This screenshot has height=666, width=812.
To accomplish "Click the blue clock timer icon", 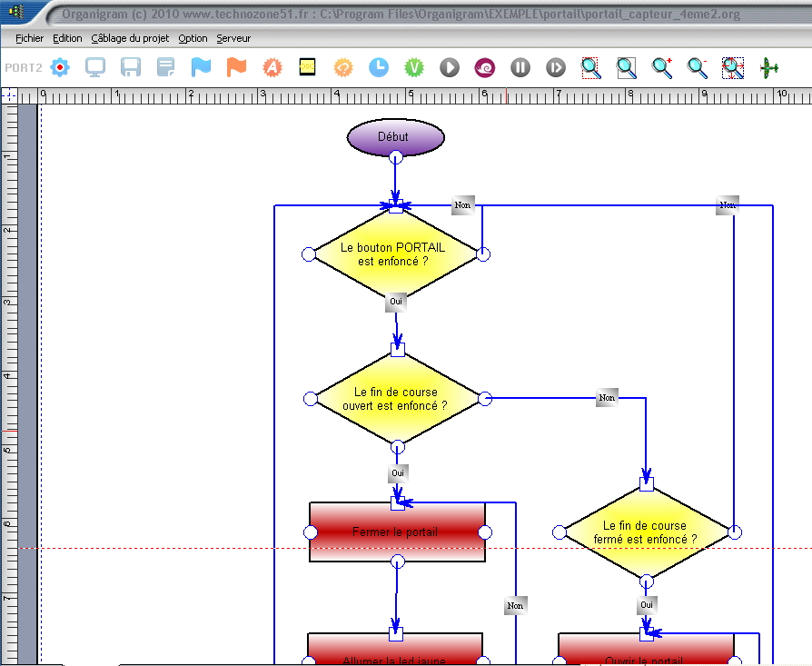I will (379, 67).
